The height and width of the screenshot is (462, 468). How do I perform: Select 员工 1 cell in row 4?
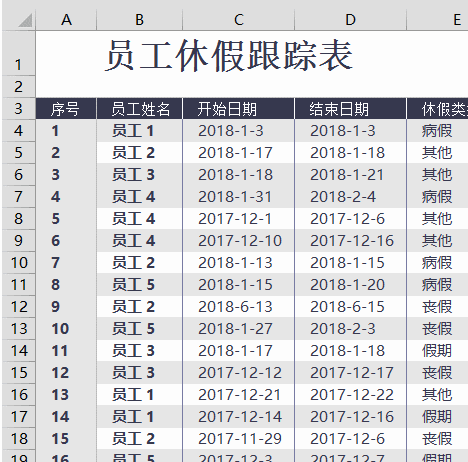139,131
